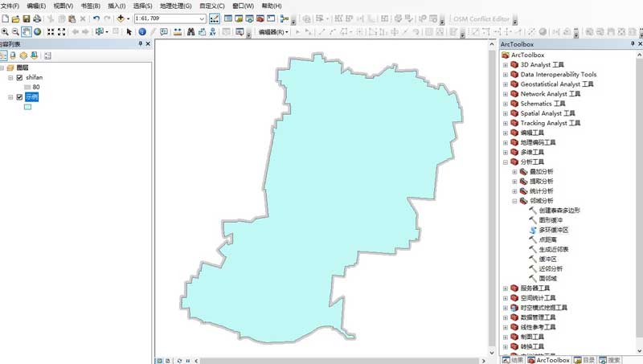Switch to the 目录 tab
The image size is (643, 364).
(x=584, y=360)
